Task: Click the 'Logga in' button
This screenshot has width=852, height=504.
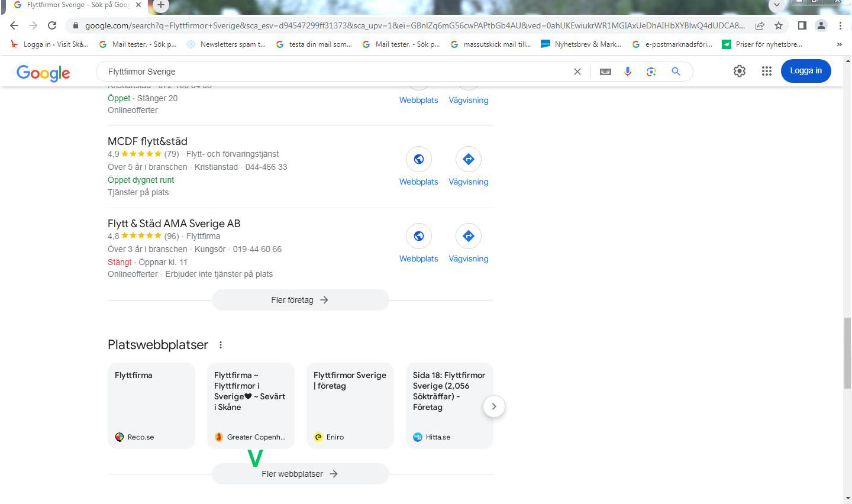Action: (806, 71)
